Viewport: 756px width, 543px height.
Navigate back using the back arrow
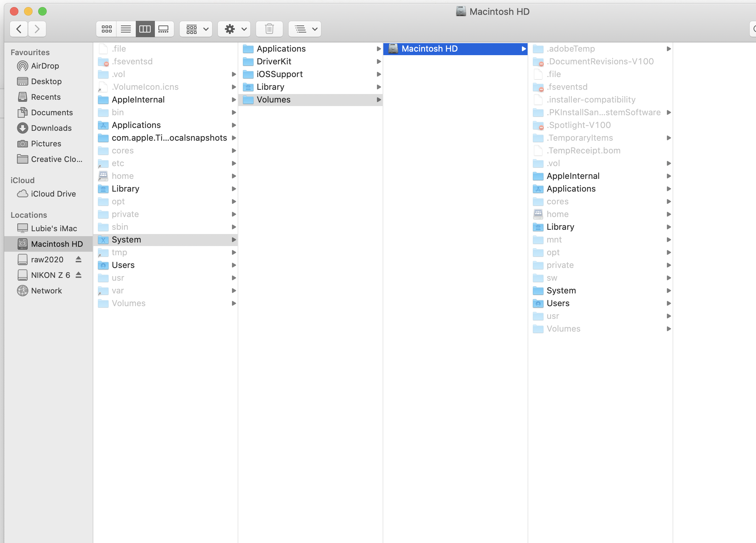[x=18, y=29]
